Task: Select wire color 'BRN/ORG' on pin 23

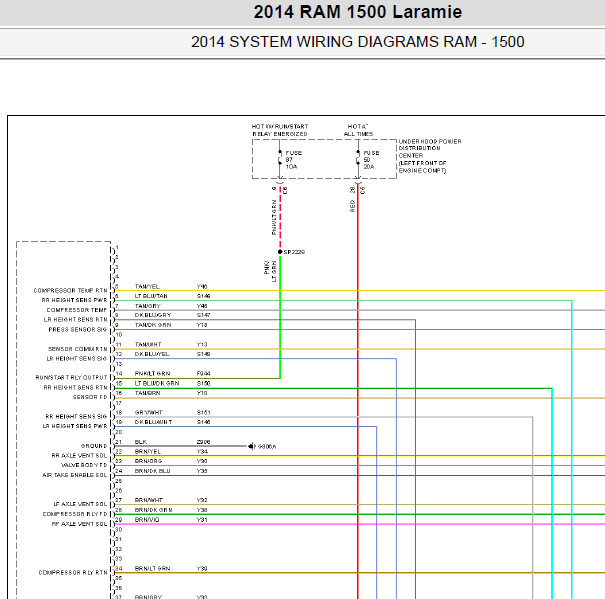Action: point(149,461)
